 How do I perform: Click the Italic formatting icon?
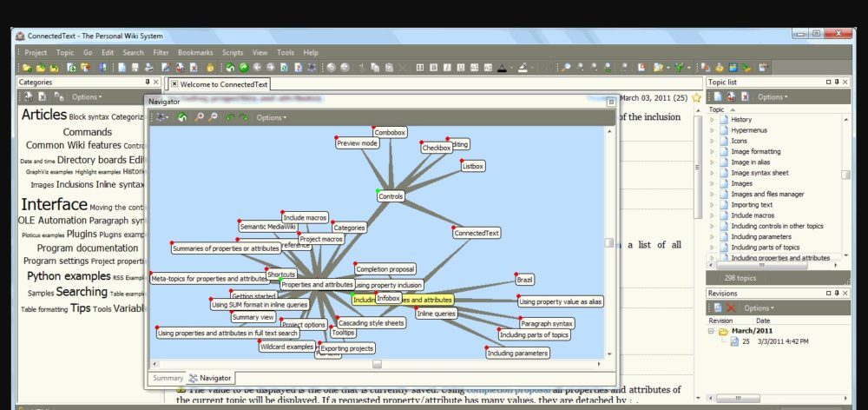tap(449, 67)
